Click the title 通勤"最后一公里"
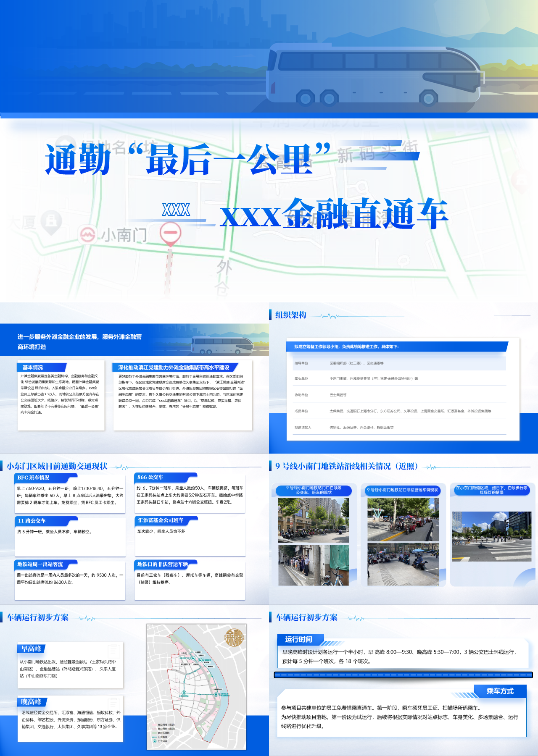The width and height of the screenshot is (538, 756). coord(188,159)
